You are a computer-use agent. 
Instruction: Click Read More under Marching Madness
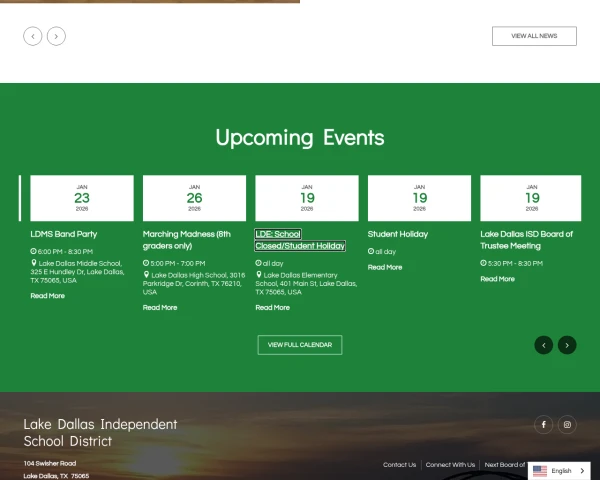pos(160,308)
